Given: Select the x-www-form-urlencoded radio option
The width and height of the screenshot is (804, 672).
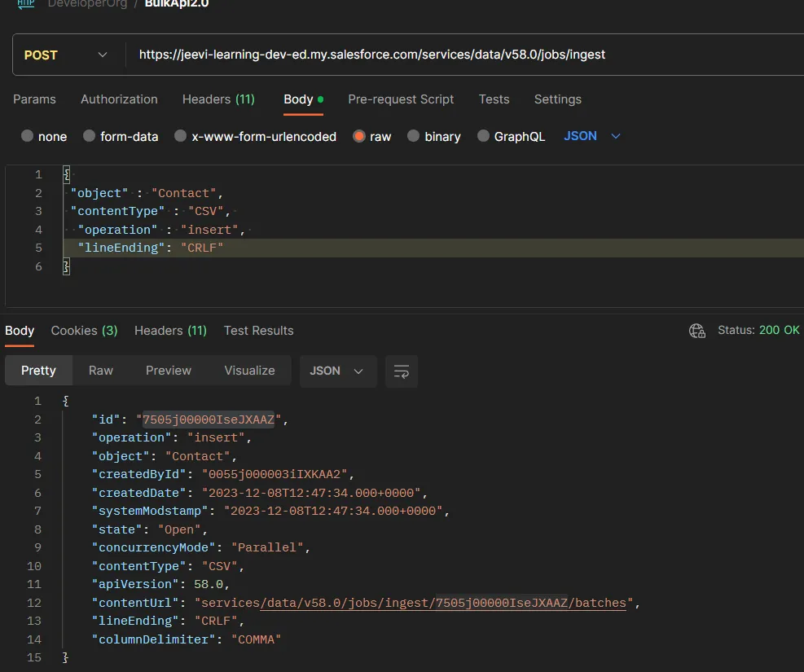Looking at the screenshot, I should (x=181, y=136).
